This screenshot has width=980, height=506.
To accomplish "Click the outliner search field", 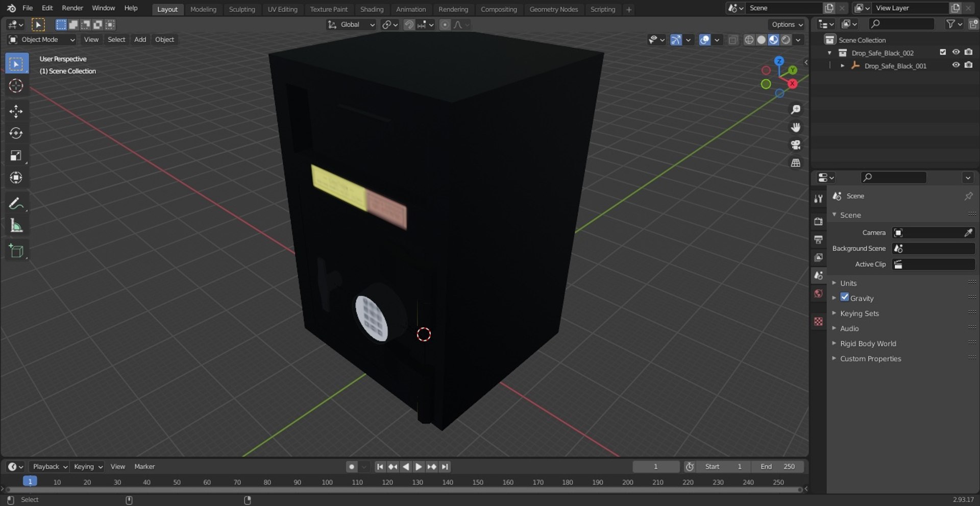I will 902,24.
